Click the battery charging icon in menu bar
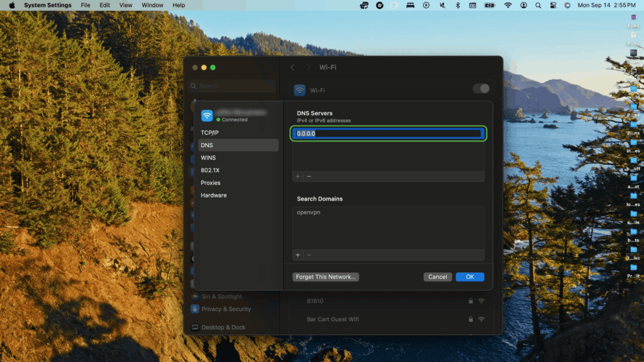The image size is (644, 362). click(x=489, y=5)
